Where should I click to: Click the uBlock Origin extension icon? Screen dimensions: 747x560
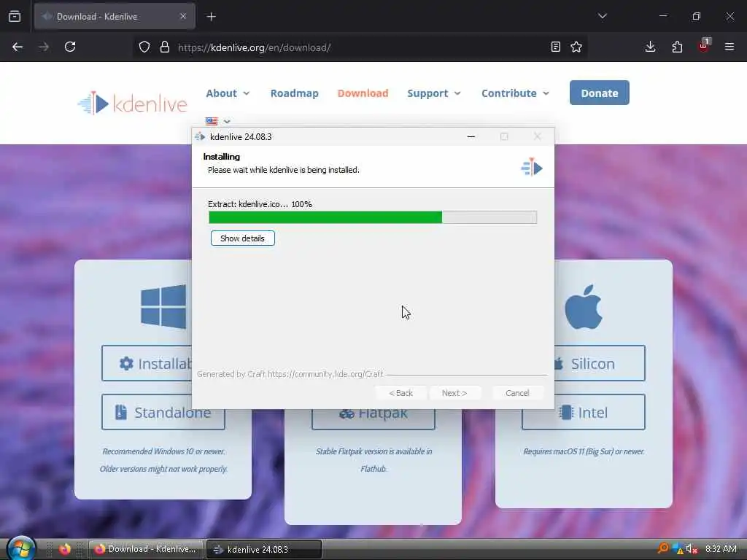pos(704,46)
